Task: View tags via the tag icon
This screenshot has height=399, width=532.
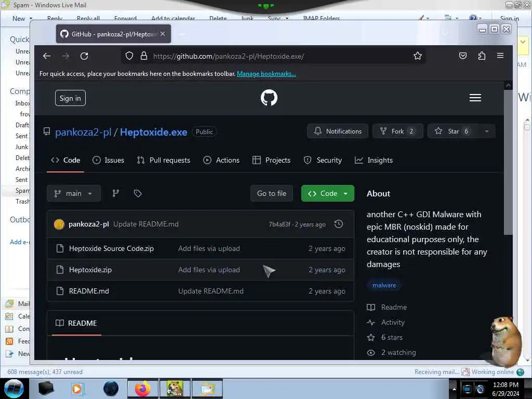Action: pos(137,193)
